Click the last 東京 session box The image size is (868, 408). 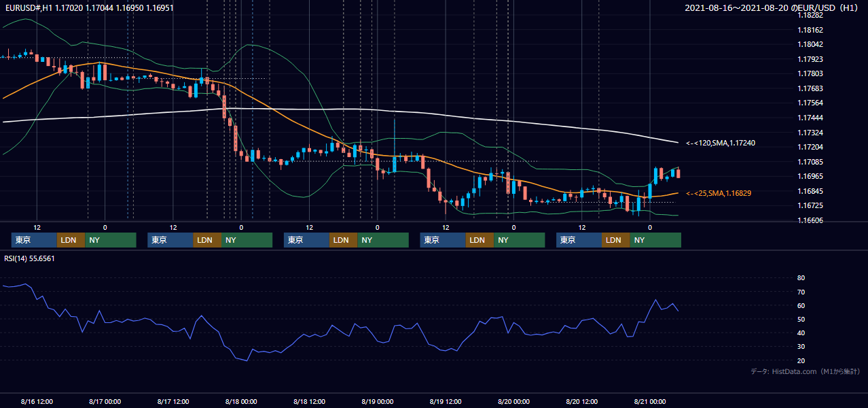click(579, 240)
